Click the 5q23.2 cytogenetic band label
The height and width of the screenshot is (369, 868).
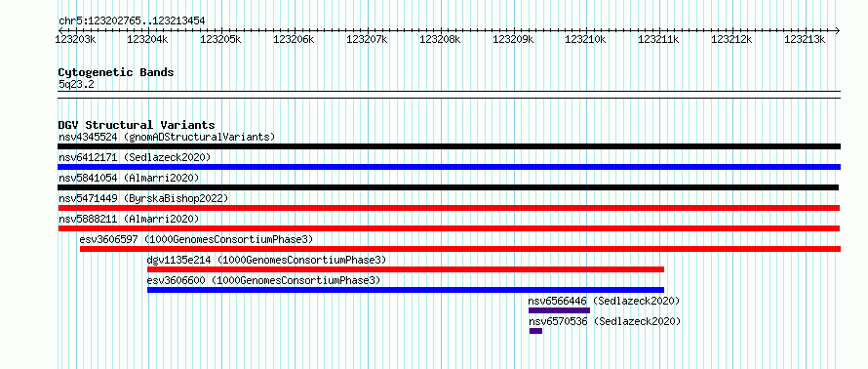(76, 84)
